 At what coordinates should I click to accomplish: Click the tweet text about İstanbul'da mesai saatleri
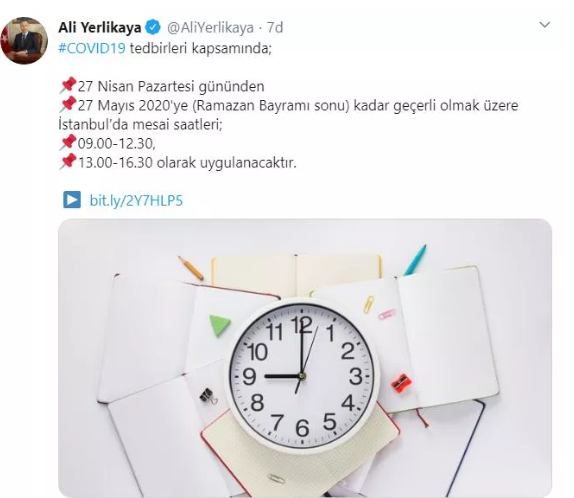point(141,124)
